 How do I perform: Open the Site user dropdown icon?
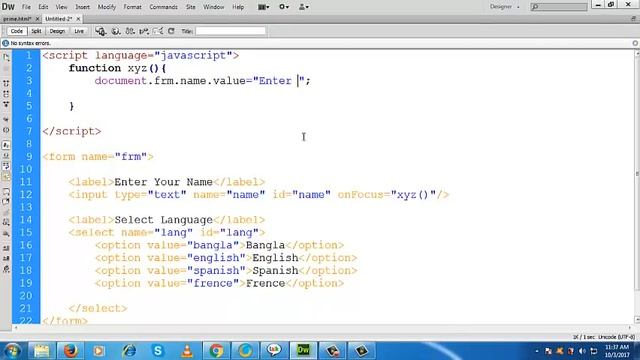click(304, 7)
